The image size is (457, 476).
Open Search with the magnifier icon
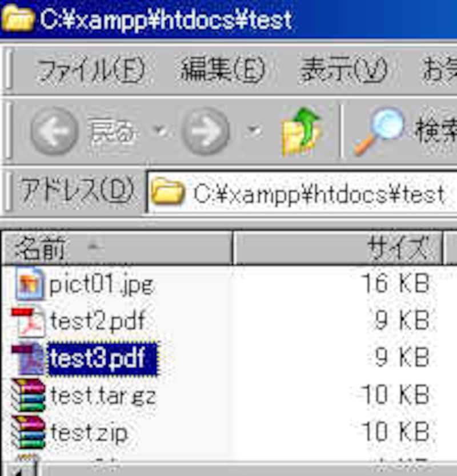[379, 132]
